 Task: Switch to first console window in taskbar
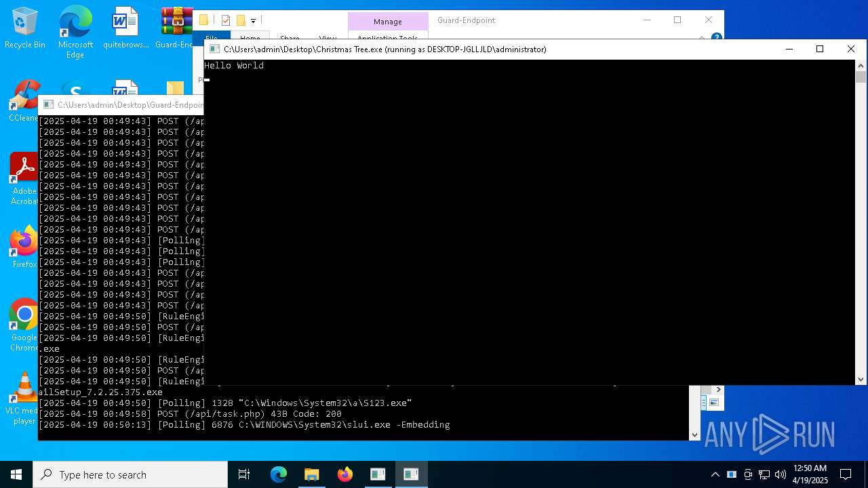(x=378, y=474)
